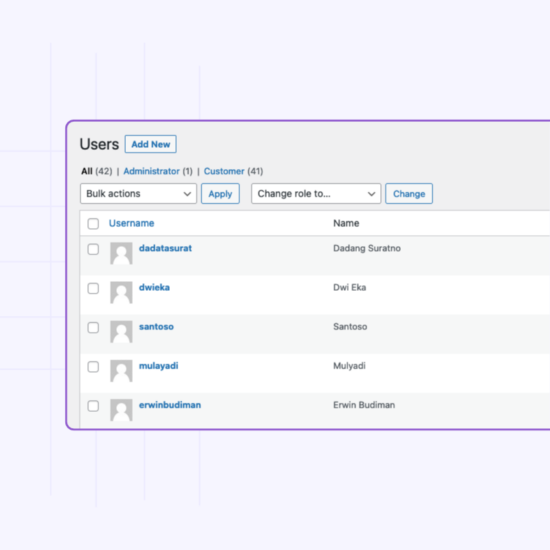Click the Change role button
550x550 pixels.
tap(409, 194)
